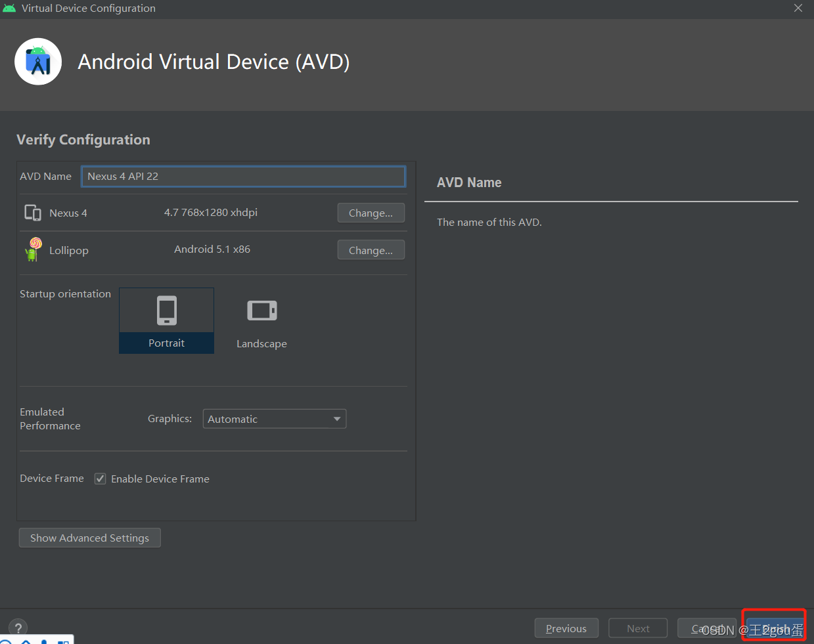The width and height of the screenshot is (814, 644).
Task: Click the Enable Device Frame label
Action: [x=160, y=479]
